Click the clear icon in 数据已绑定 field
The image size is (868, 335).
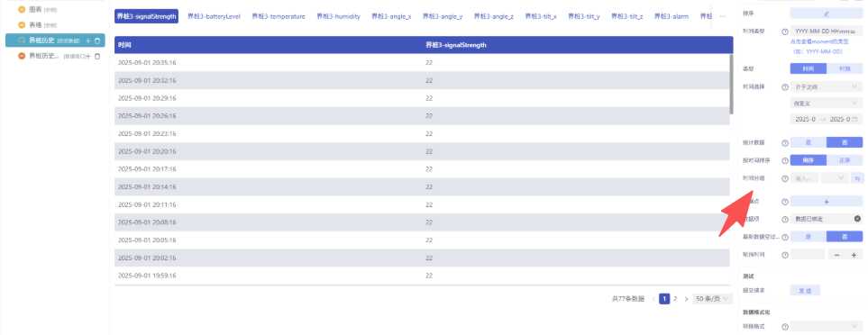[857, 219]
